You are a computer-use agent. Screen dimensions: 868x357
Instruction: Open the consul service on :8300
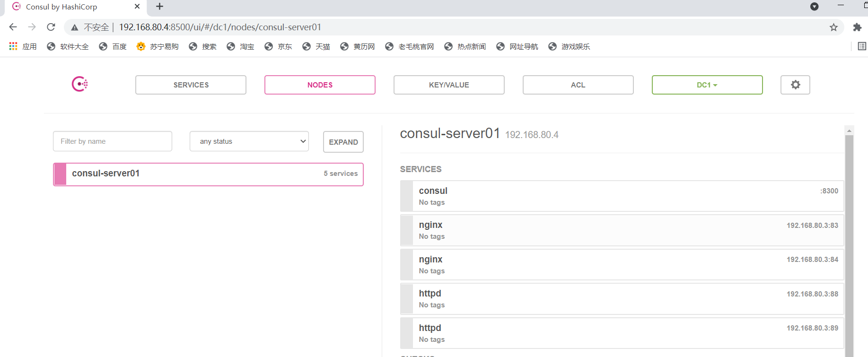click(622, 196)
